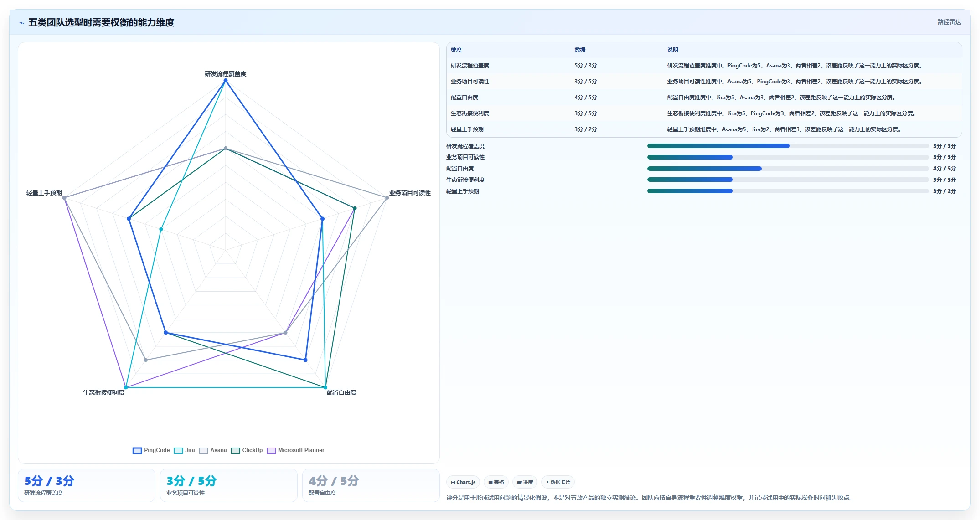Click the 生态衔接便利度 radar axis label
Viewport: 980px width, 520px height.
pos(103,392)
